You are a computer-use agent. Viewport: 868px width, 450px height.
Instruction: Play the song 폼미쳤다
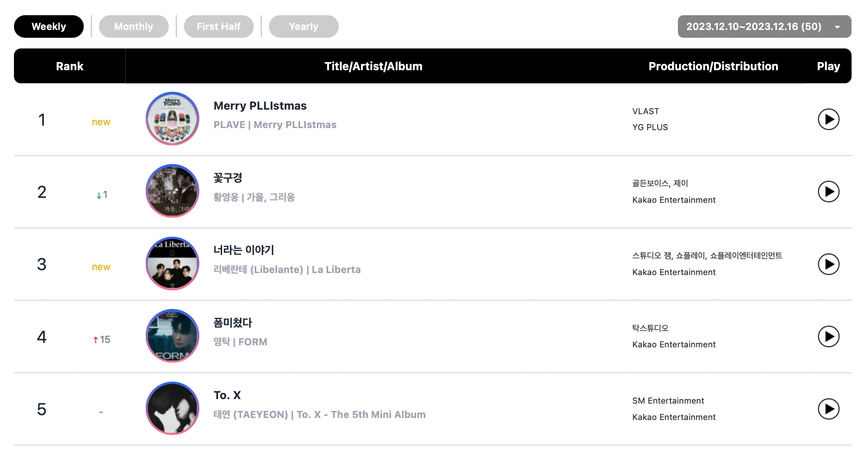pyautogui.click(x=828, y=337)
